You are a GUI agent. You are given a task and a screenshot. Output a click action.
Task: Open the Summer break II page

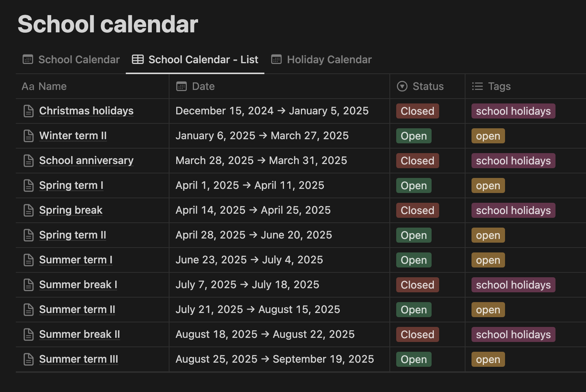tap(79, 334)
